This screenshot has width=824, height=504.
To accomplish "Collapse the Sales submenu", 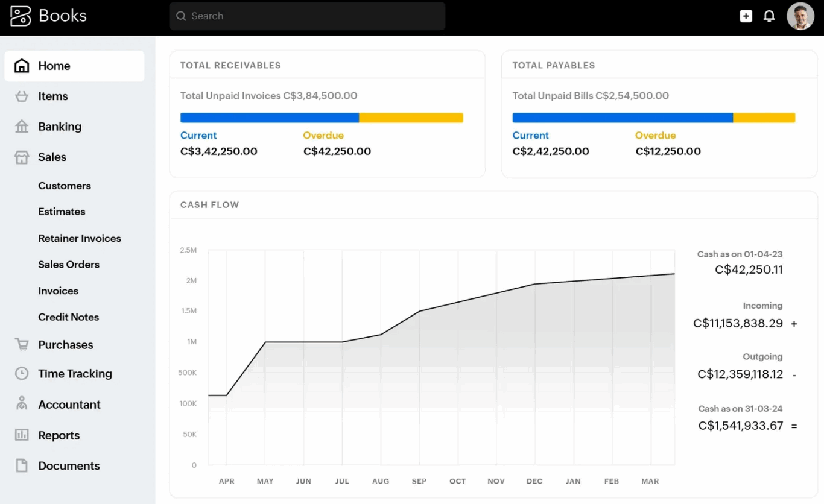I will (51, 157).
